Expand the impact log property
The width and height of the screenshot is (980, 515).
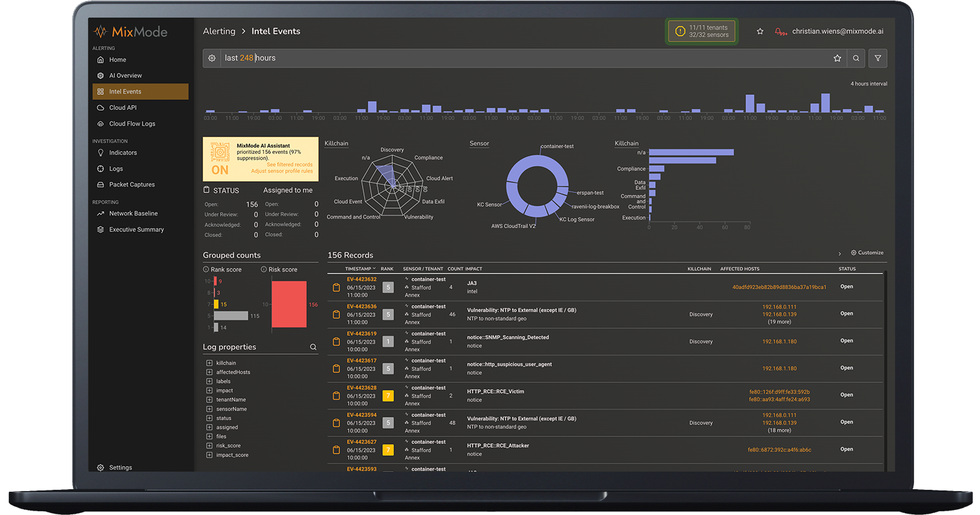coord(209,390)
